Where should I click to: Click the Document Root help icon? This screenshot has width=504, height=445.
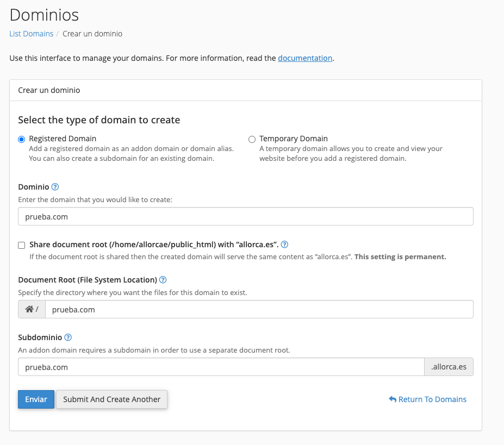(x=163, y=280)
